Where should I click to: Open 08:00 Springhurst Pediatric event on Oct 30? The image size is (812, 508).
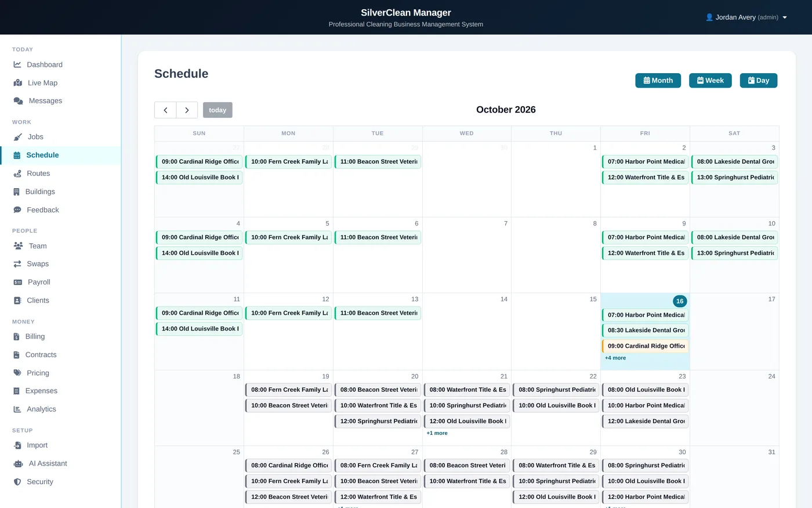coord(645,466)
